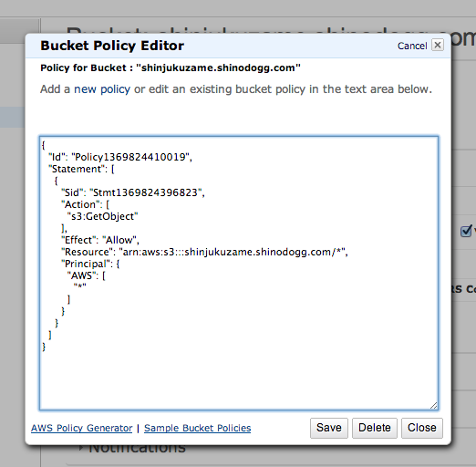Click the textarea resize grip icon
Viewport: 476px width, 467px height.
[x=434, y=406]
